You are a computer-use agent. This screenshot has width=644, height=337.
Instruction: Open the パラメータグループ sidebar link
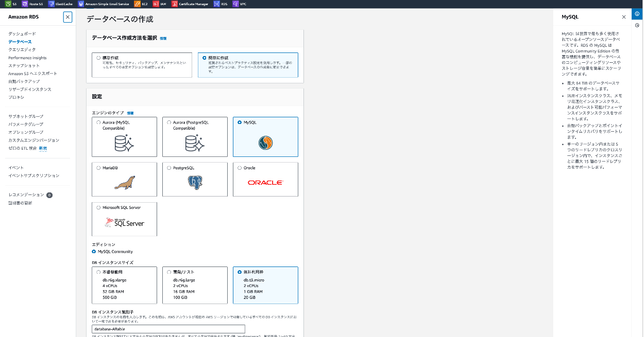coord(26,125)
